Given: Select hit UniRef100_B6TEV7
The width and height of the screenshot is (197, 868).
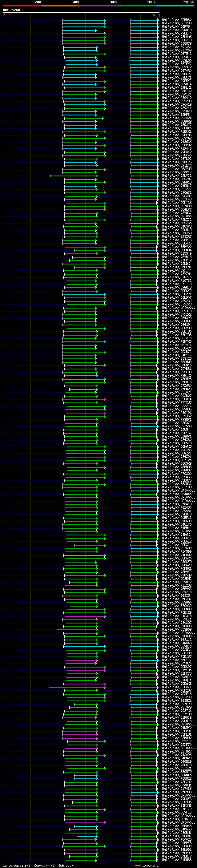Looking at the screenshot, I should pos(177,64).
